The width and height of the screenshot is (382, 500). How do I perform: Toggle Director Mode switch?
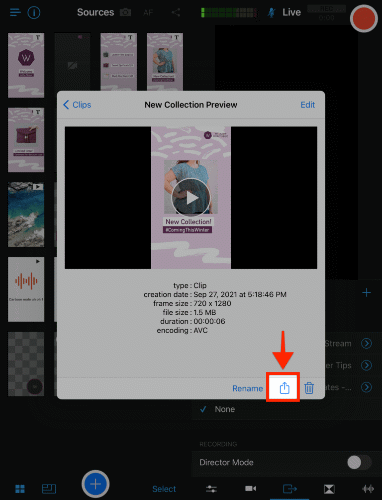click(x=359, y=462)
